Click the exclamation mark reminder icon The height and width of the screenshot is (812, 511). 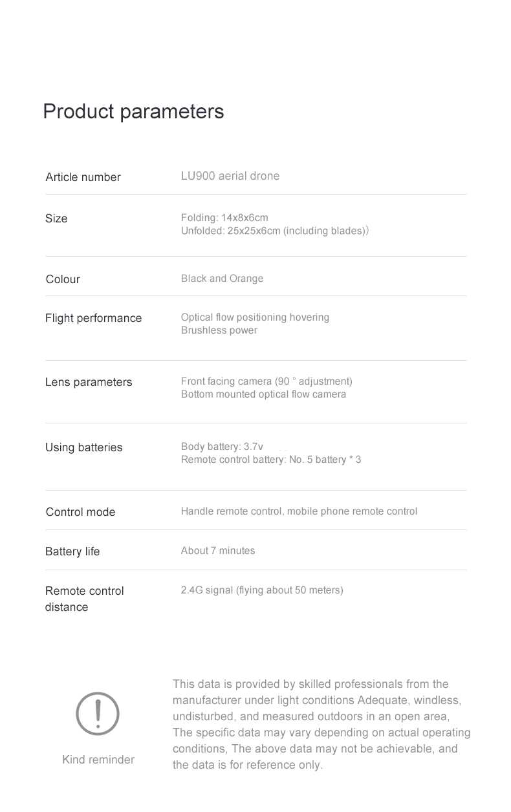click(98, 714)
